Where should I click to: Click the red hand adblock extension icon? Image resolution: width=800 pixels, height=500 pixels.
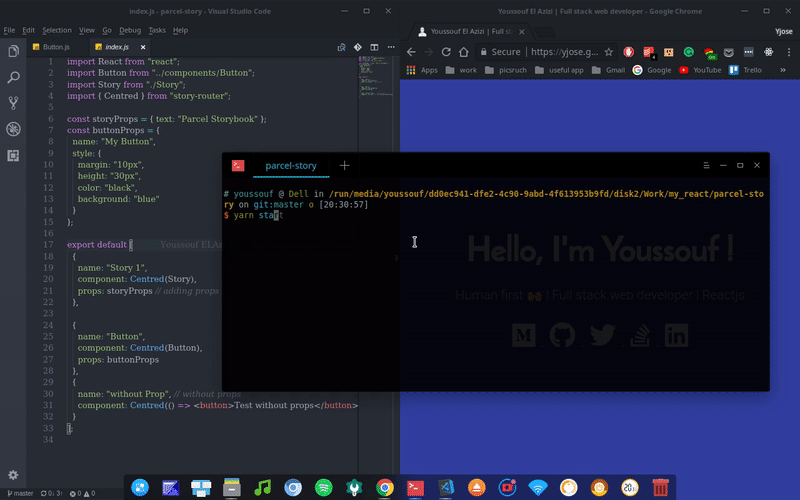[629, 52]
